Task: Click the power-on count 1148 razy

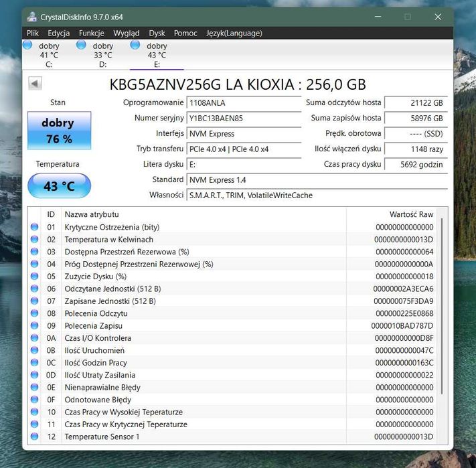Action: coord(416,149)
